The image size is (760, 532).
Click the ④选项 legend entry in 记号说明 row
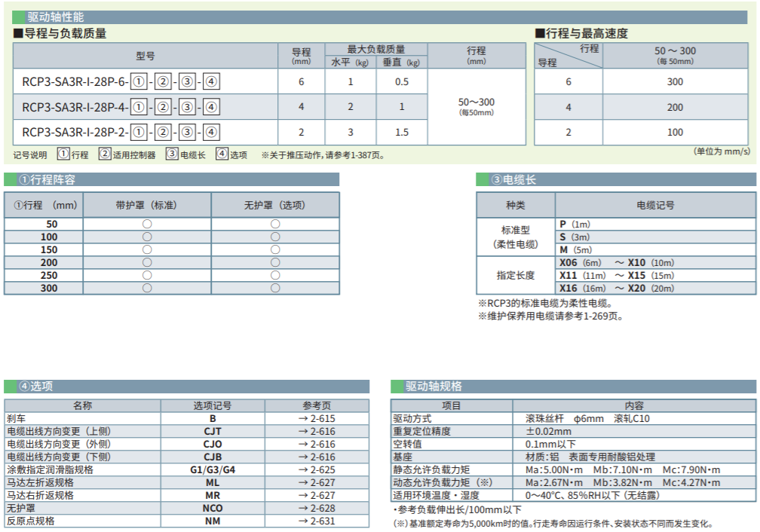pyautogui.click(x=231, y=154)
